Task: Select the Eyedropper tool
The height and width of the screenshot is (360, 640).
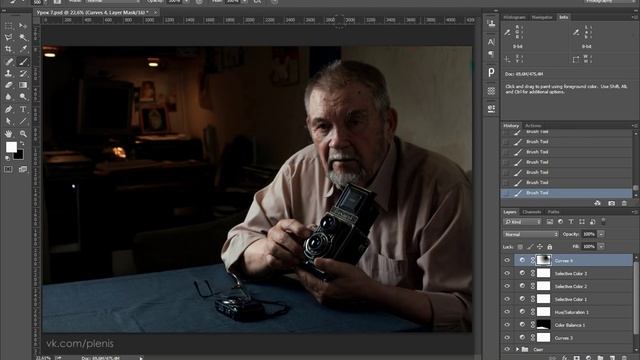Action: click(x=23, y=49)
